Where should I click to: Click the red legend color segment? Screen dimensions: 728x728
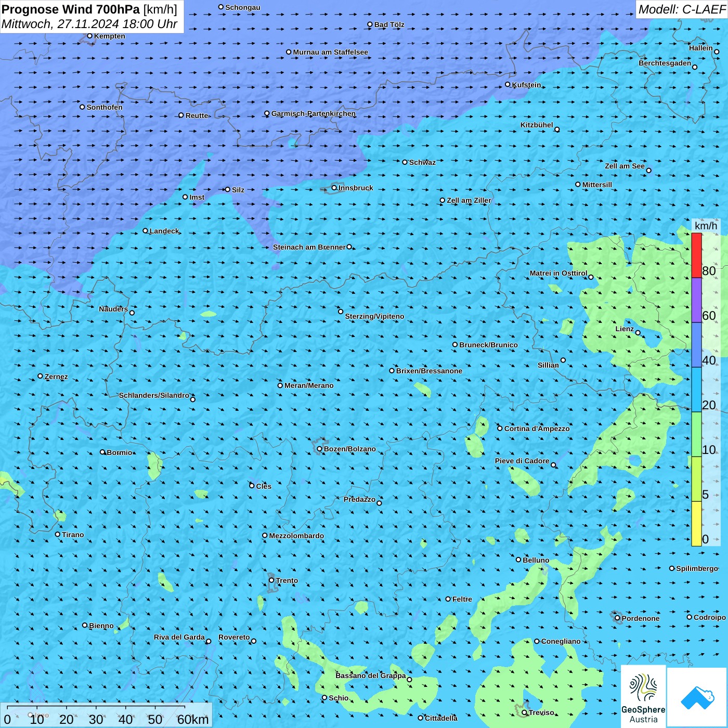[696, 256]
